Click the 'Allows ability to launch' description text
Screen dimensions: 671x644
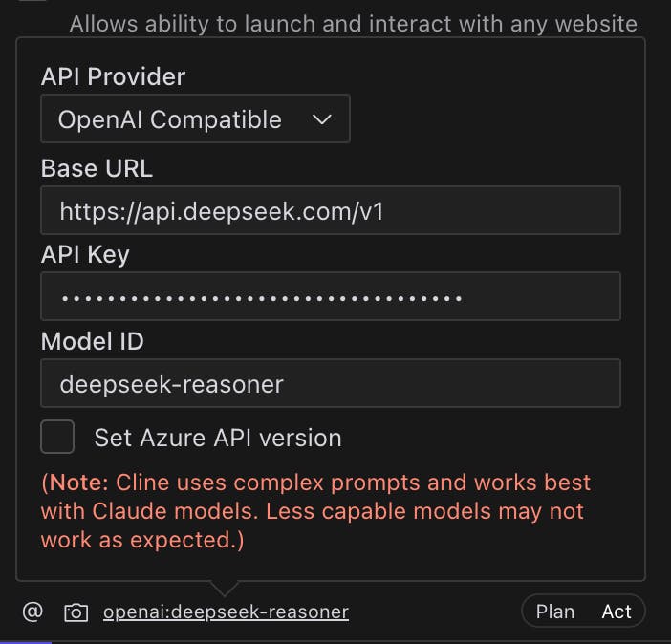[353, 23]
